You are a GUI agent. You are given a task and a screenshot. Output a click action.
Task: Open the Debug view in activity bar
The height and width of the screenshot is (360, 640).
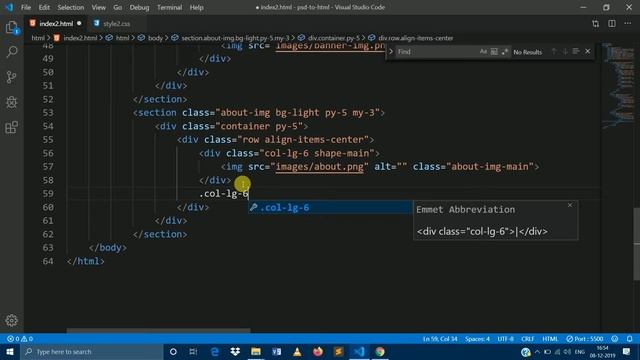click(x=12, y=102)
